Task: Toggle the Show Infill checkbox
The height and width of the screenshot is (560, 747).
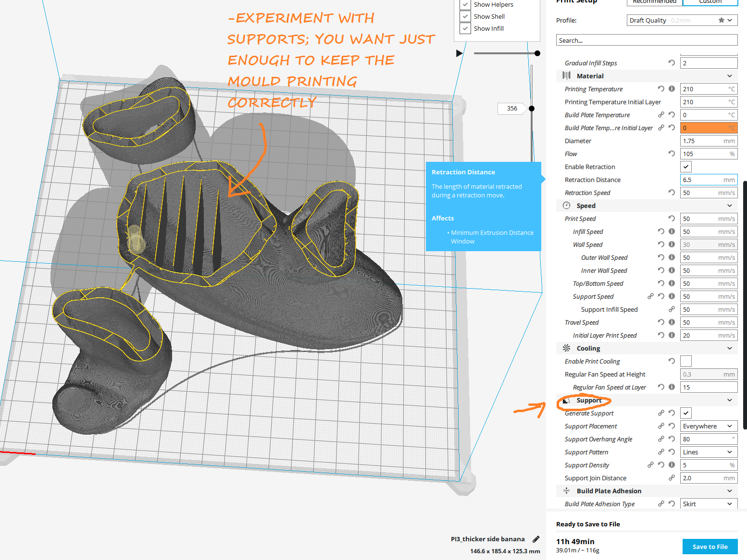Action: [465, 28]
